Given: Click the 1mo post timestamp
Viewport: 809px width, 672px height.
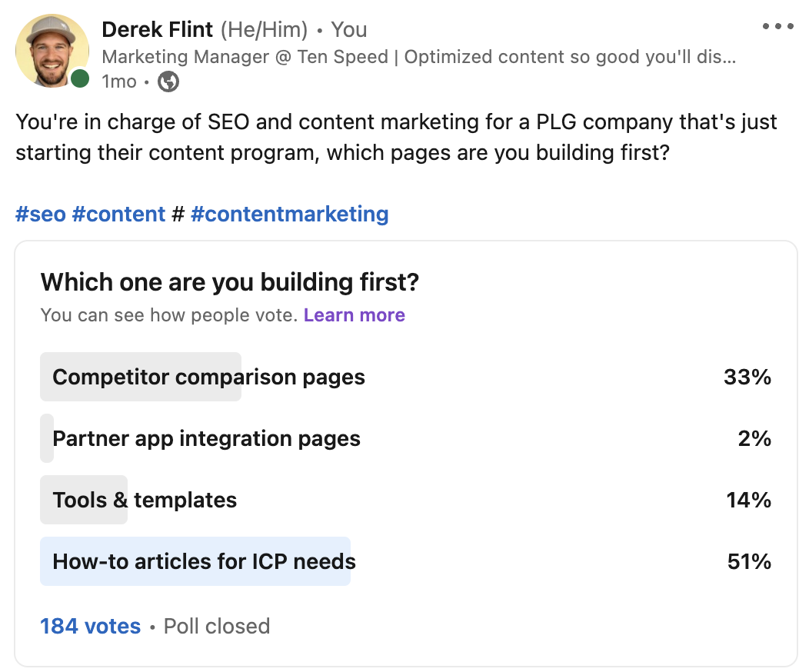Looking at the screenshot, I should (x=118, y=82).
